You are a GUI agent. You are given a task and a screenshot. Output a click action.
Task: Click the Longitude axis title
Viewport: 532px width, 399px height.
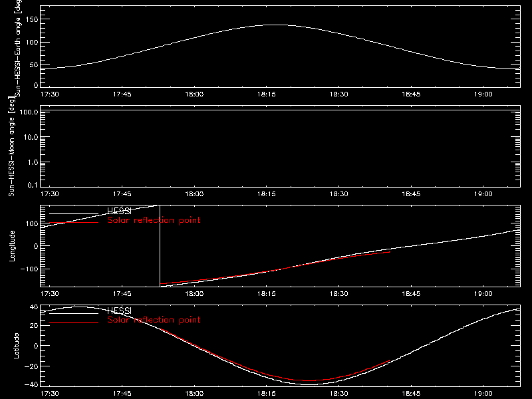tap(12, 246)
